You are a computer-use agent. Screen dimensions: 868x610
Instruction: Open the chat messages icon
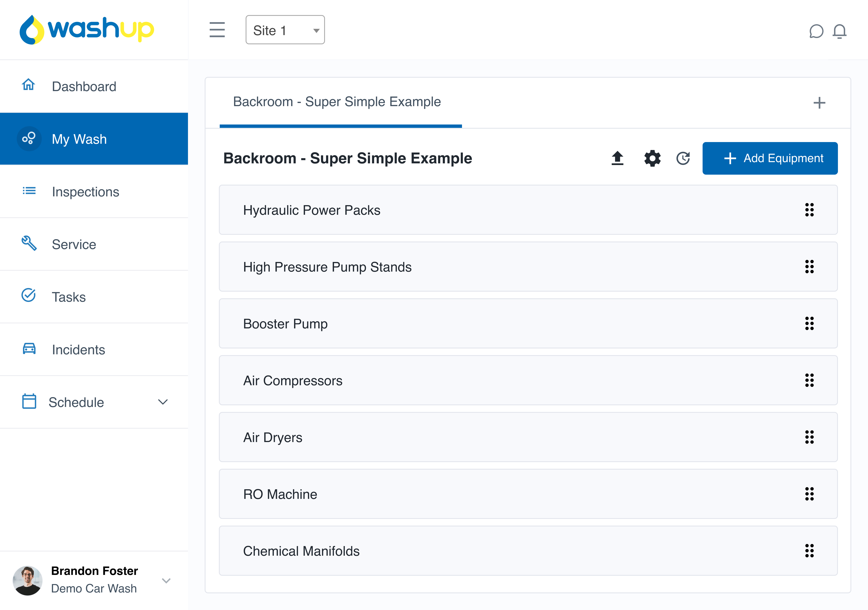tap(816, 31)
